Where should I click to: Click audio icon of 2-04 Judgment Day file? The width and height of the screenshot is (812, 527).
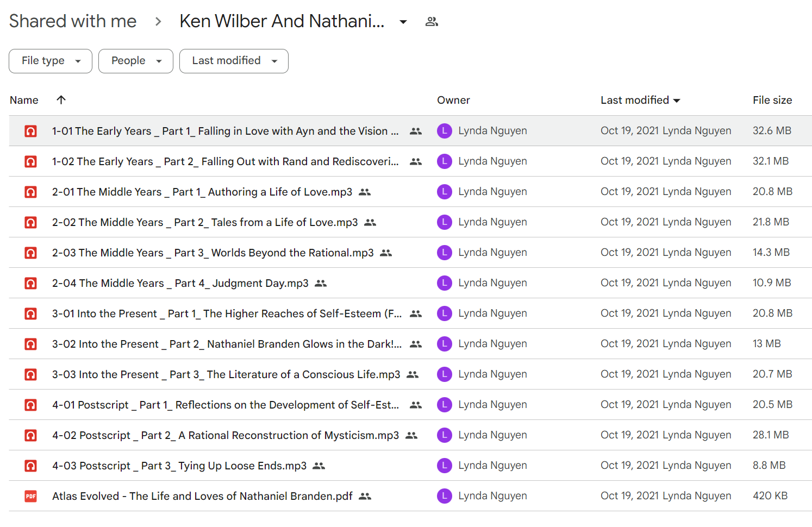[x=31, y=283]
